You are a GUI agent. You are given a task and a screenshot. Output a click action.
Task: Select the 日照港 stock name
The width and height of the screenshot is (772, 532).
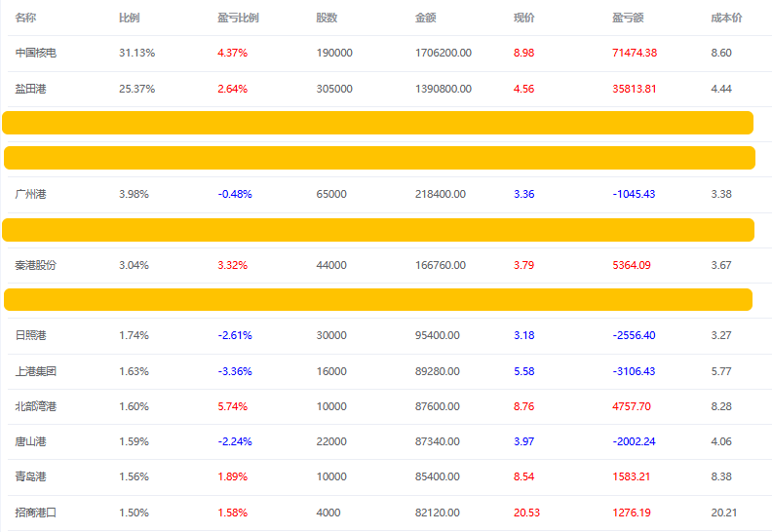click(x=30, y=335)
